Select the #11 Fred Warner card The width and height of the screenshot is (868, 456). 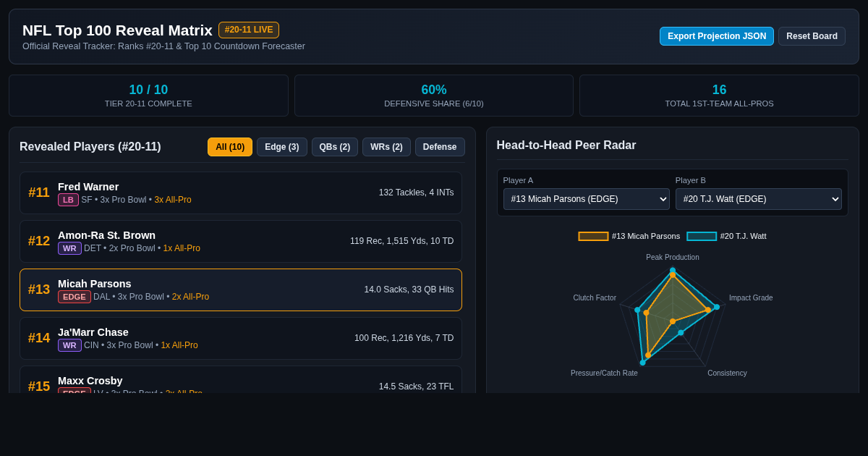pyautogui.click(x=241, y=193)
